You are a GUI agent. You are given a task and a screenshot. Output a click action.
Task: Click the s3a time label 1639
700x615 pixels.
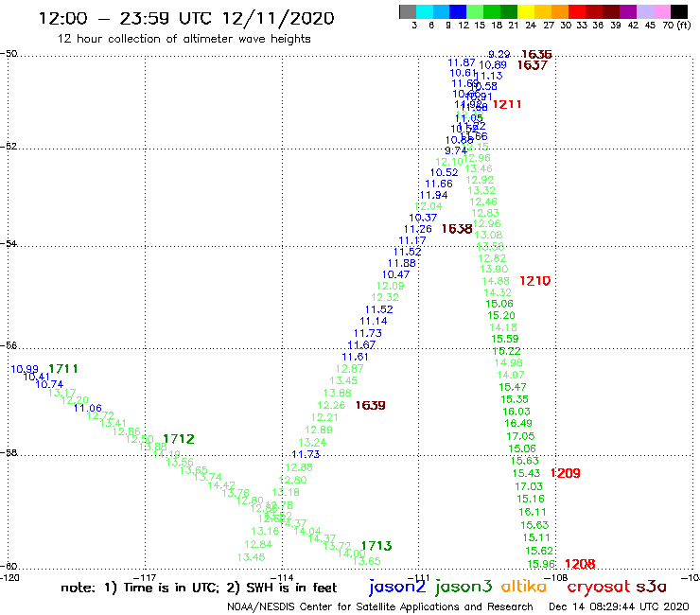coord(370,405)
